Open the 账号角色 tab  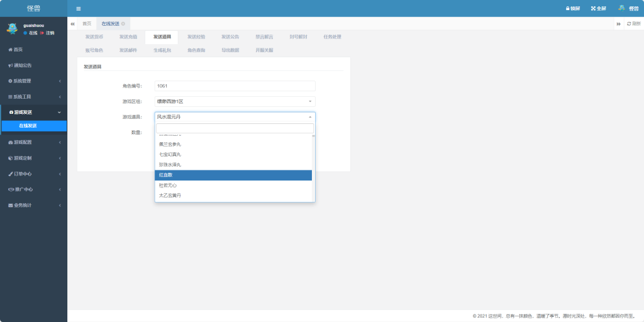tap(94, 50)
